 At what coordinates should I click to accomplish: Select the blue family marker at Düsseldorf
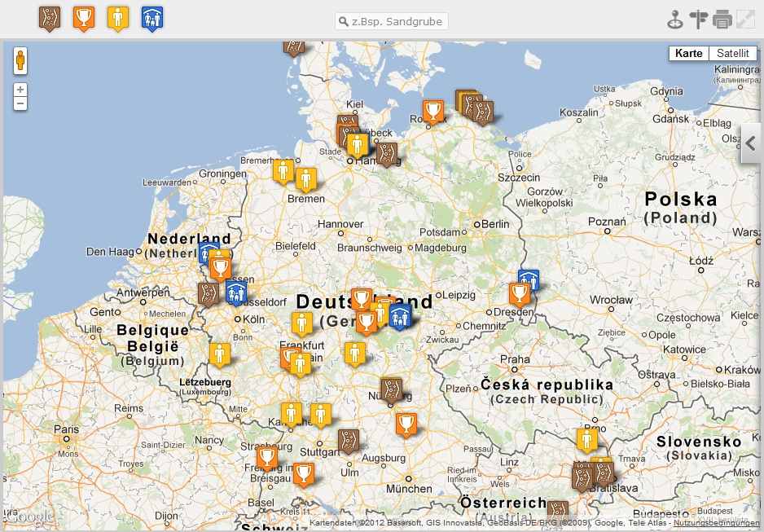click(236, 294)
